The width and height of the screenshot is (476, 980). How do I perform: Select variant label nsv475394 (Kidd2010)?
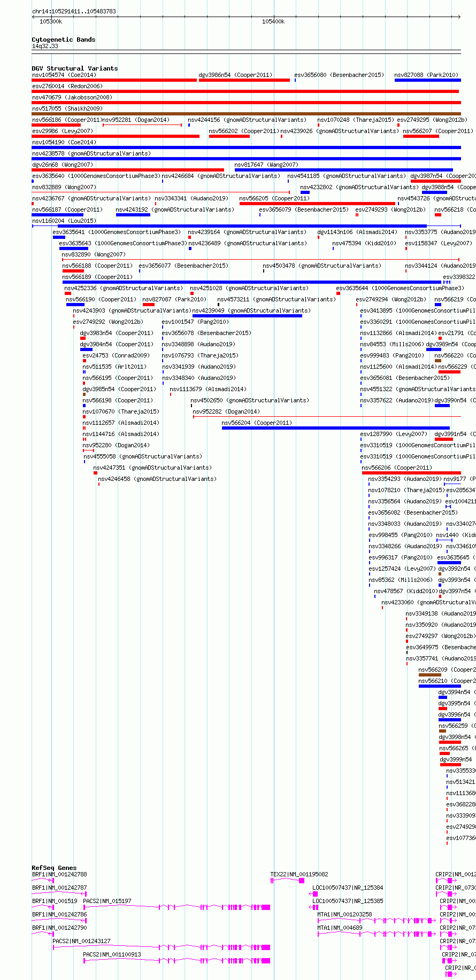[x=364, y=244]
